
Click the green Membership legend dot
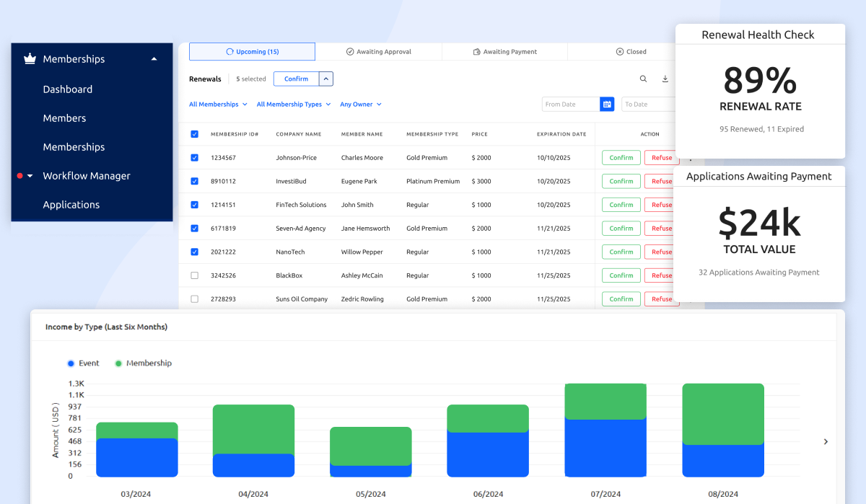point(118,363)
